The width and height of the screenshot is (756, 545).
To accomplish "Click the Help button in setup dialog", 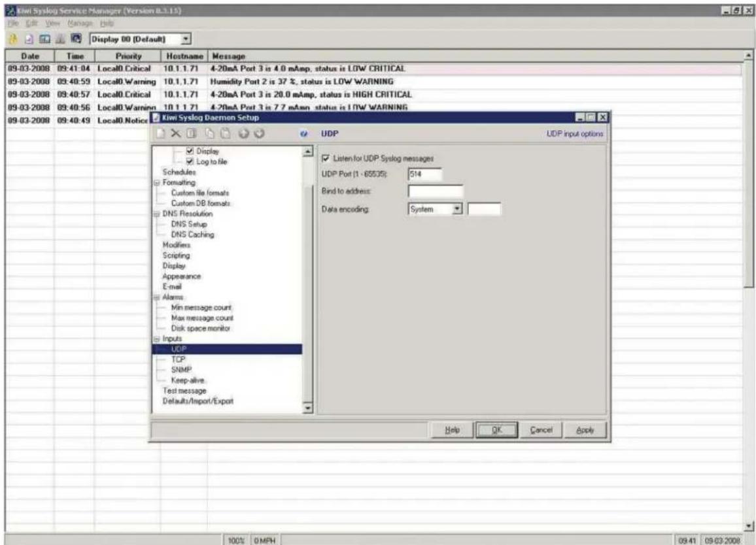I will click(452, 430).
